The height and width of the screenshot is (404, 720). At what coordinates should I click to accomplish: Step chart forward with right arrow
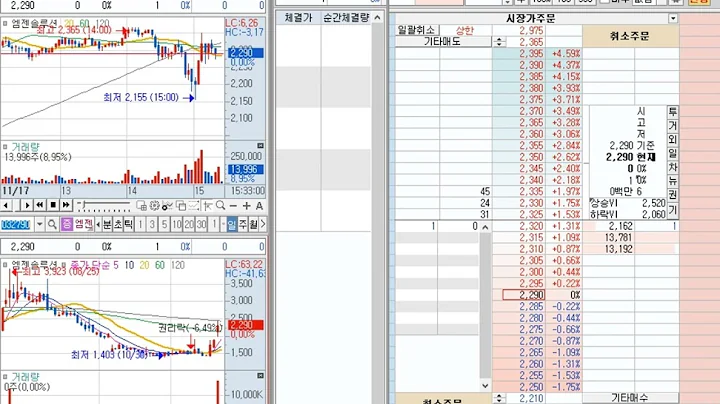(27, 205)
